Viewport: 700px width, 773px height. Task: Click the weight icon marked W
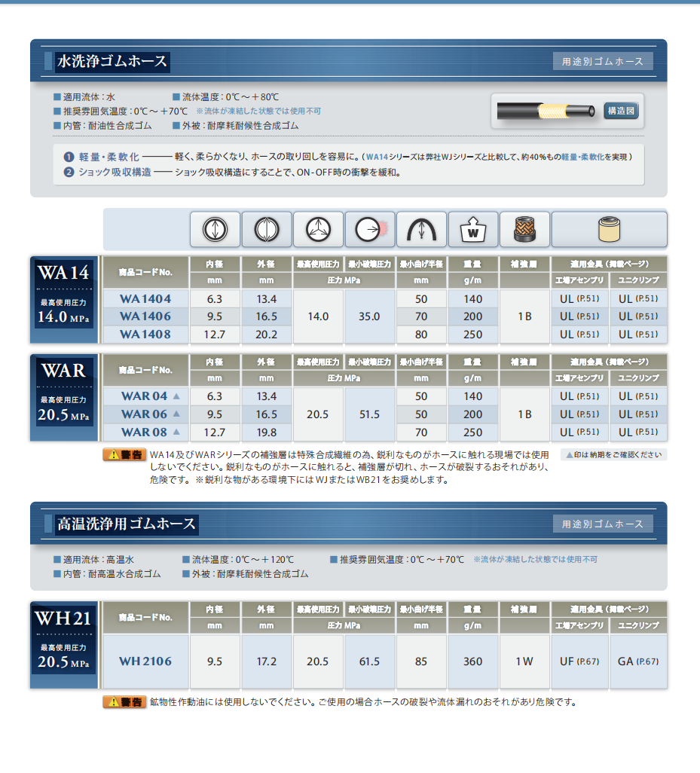tap(473, 230)
